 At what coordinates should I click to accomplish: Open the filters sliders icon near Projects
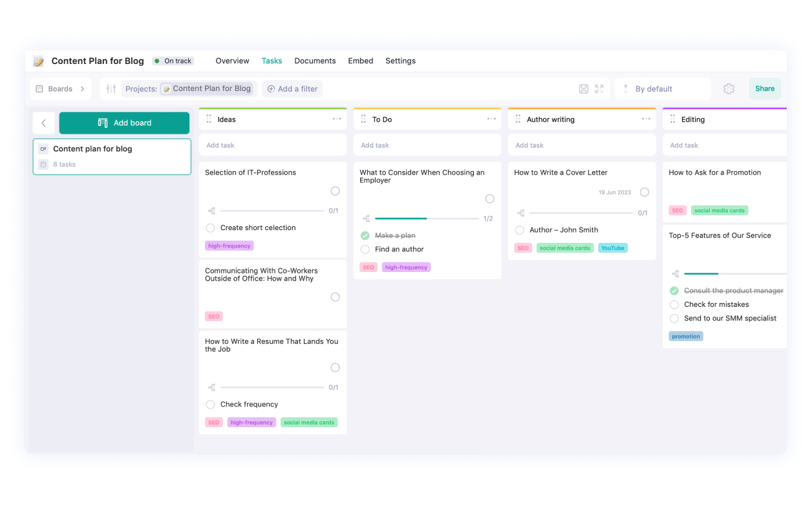[110, 89]
